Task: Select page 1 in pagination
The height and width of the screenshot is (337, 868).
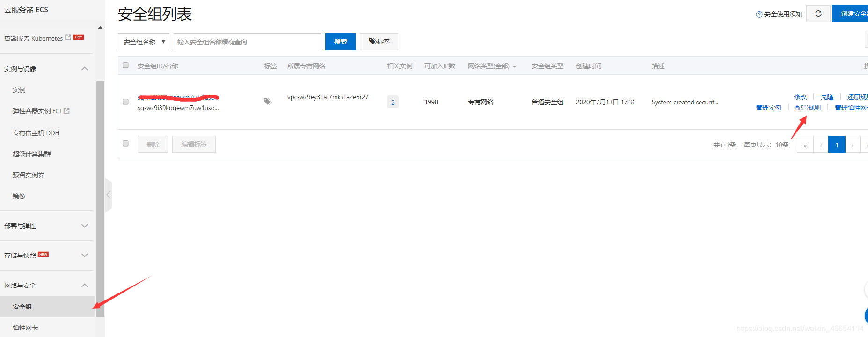Action: pos(837,145)
